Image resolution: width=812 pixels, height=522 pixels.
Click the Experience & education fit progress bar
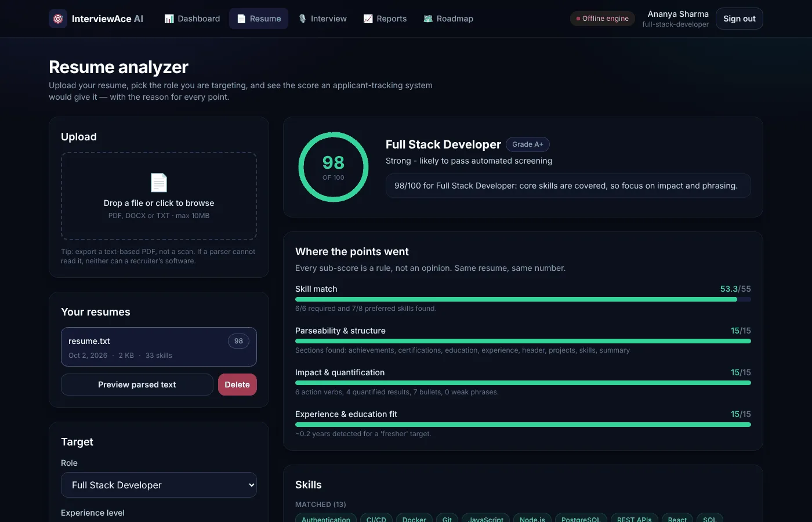(523, 425)
